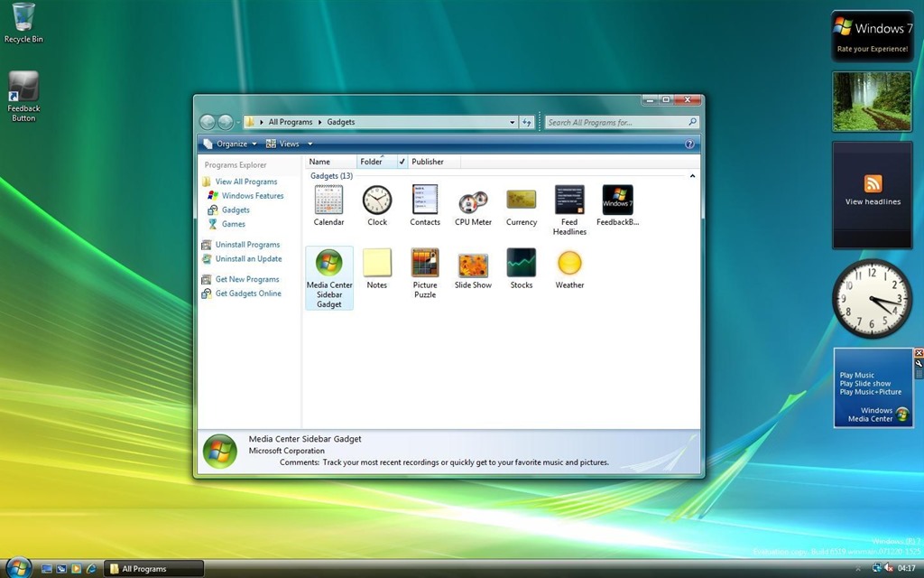Open the address bar history dropdown

[513, 122]
